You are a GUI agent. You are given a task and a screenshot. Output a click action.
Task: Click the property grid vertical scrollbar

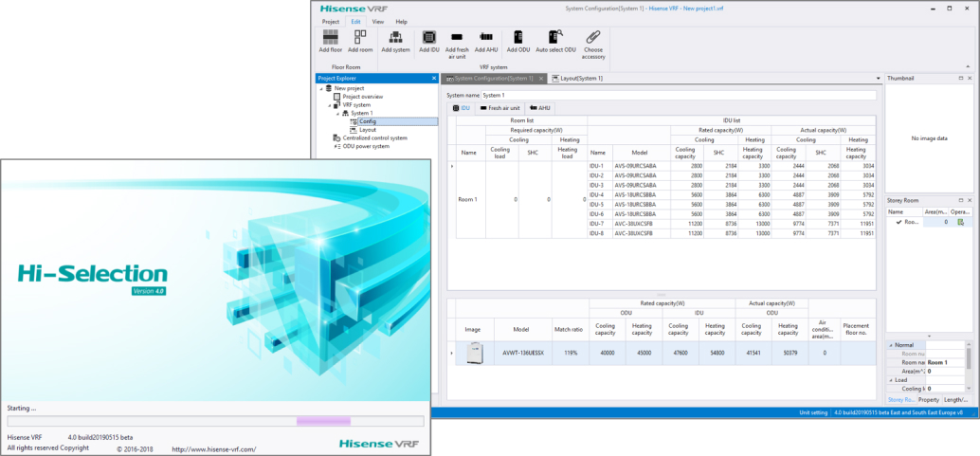click(x=970, y=366)
